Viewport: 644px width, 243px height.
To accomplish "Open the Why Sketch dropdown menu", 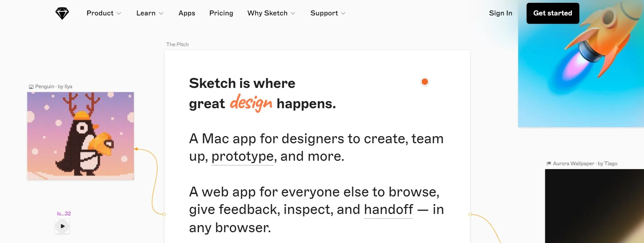I will 271,13.
